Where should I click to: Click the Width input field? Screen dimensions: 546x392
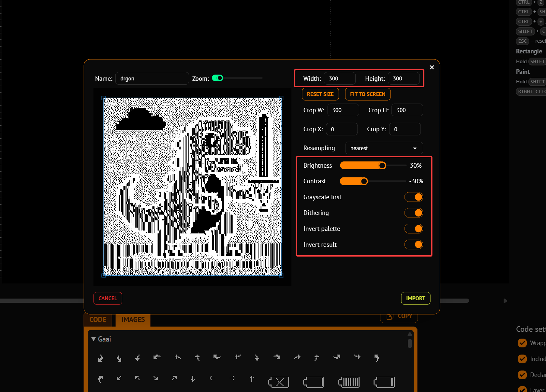point(340,78)
